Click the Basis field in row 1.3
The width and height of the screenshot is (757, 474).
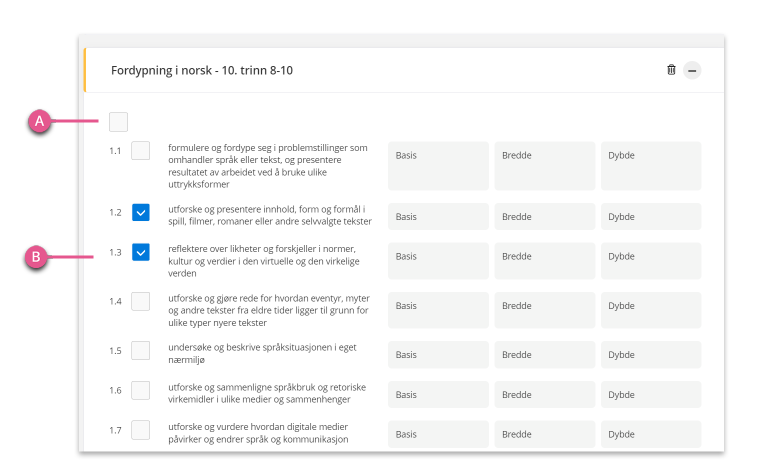[x=438, y=261]
